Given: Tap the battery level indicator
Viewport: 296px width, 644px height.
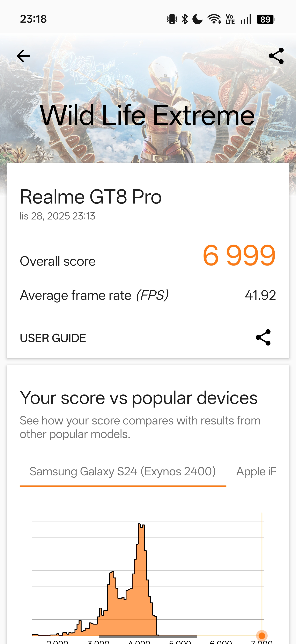Looking at the screenshot, I should [x=265, y=19].
